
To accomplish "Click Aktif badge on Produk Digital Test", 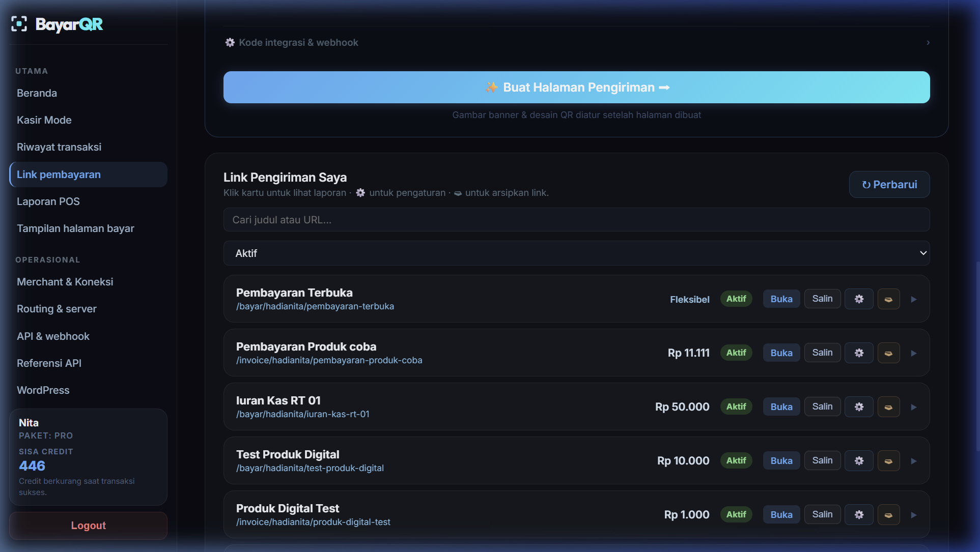I will [736, 514].
